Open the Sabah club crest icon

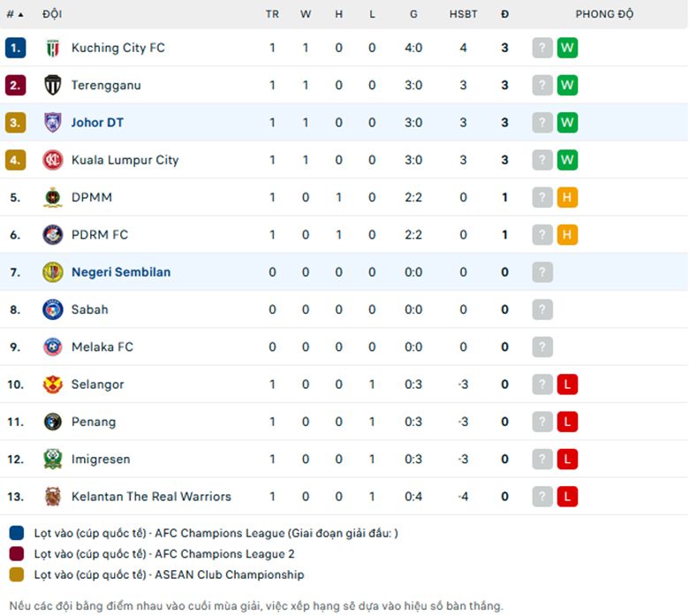[53, 309]
